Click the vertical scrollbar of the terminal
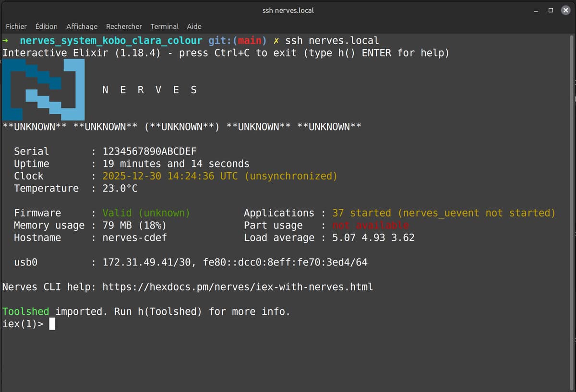Screen dimensions: 576x392 pyautogui.click(x=573, y=192)
